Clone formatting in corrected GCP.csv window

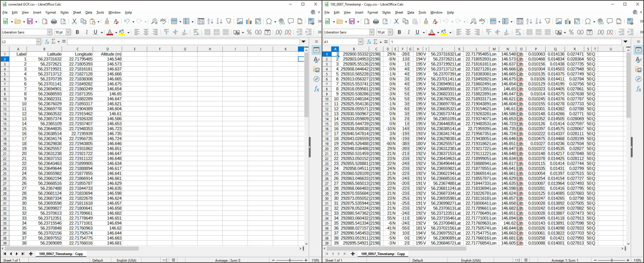(x=107, y=21)
